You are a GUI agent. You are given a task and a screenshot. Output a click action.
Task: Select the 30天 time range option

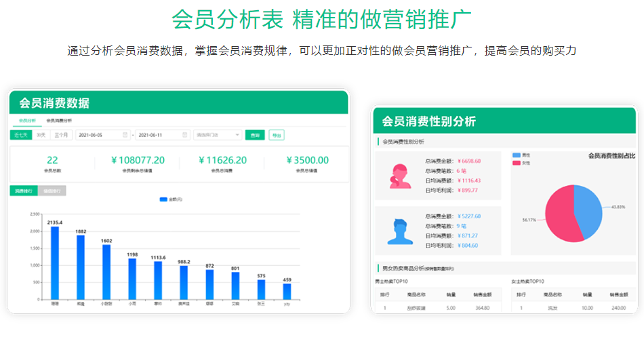point(41,135)
